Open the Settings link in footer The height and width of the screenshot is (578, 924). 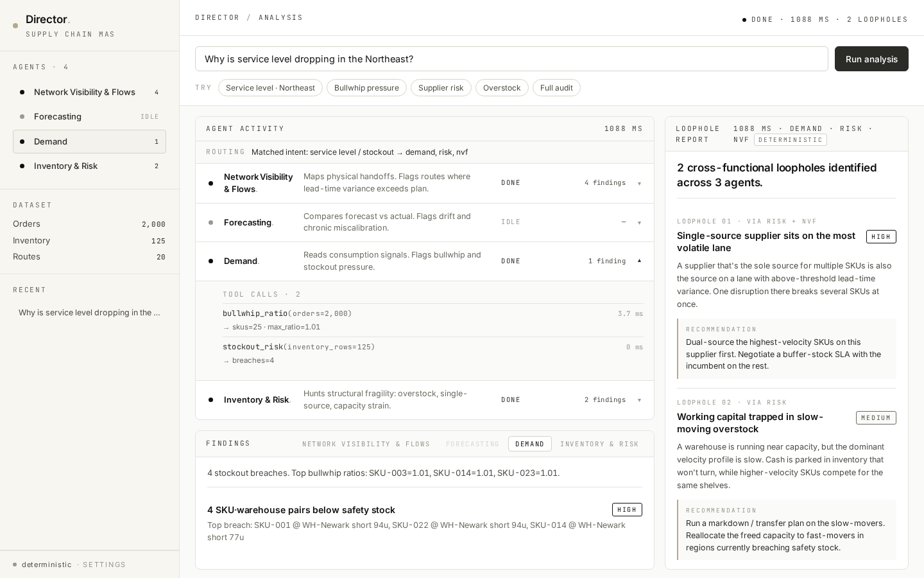click(x=104, y=565)
